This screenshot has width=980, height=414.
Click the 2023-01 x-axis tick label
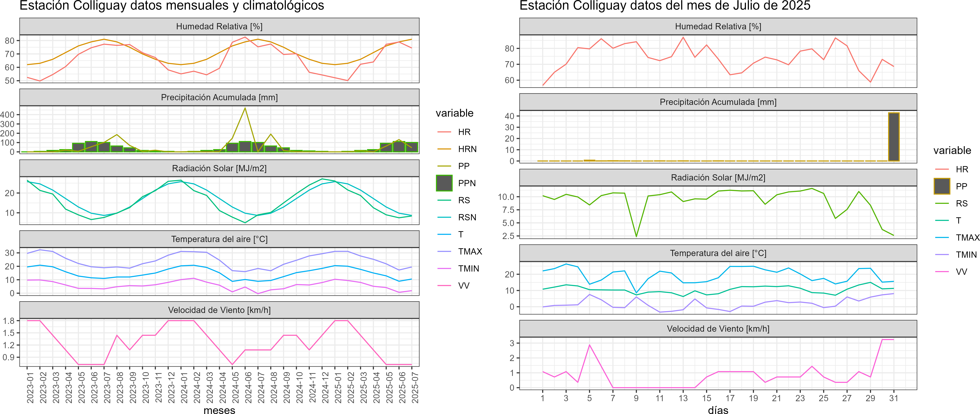[x=30, y=387]
